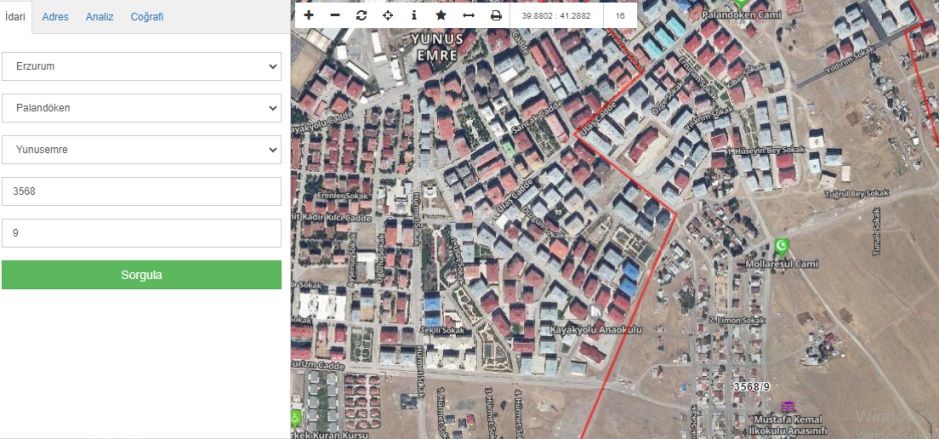Focus the parcel number field containing 9
This screenshot has width=939, height=439.
(x=141, y=233)
